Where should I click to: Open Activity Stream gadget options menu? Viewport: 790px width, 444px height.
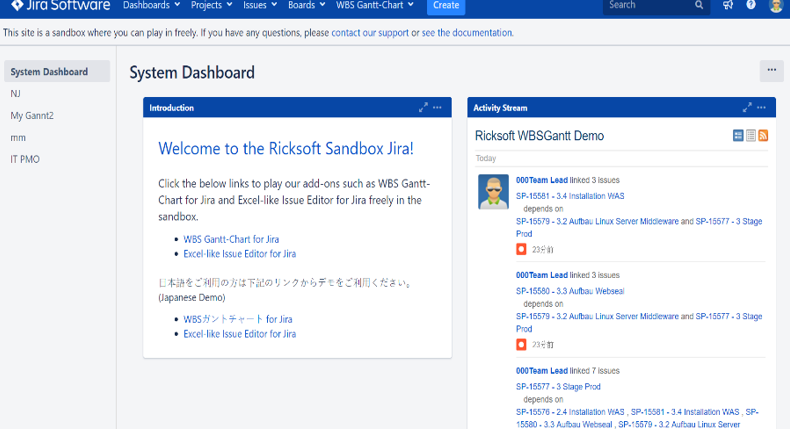[x=761, y=107]
